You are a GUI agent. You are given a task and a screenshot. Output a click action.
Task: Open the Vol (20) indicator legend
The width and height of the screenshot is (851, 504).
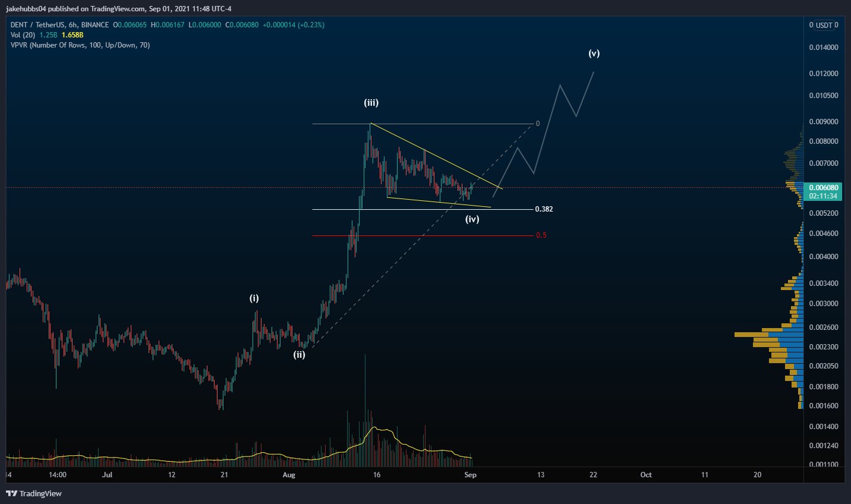tap(23, 35)
